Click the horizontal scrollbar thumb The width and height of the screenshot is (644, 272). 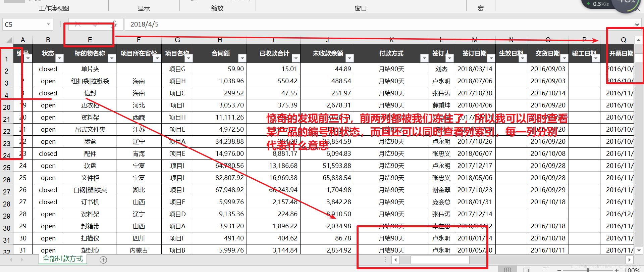tap(440, 260)
